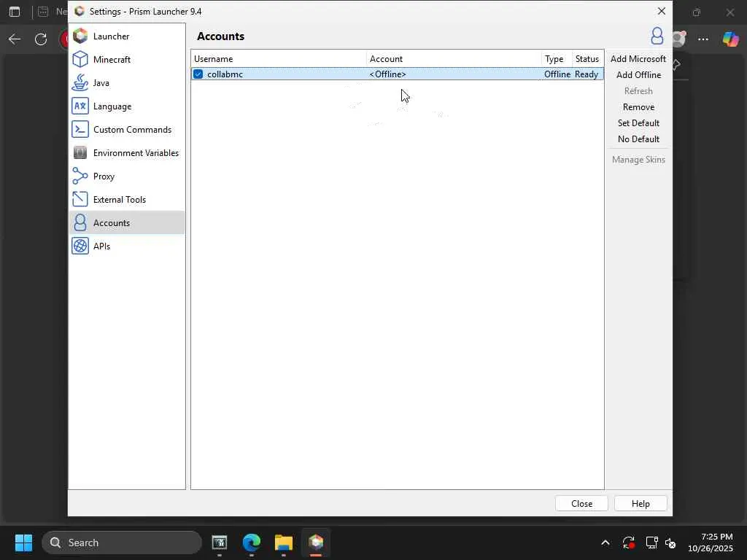Open Edge settings and more menu
The image size is (747, 560).
click(x=703, y=39)
